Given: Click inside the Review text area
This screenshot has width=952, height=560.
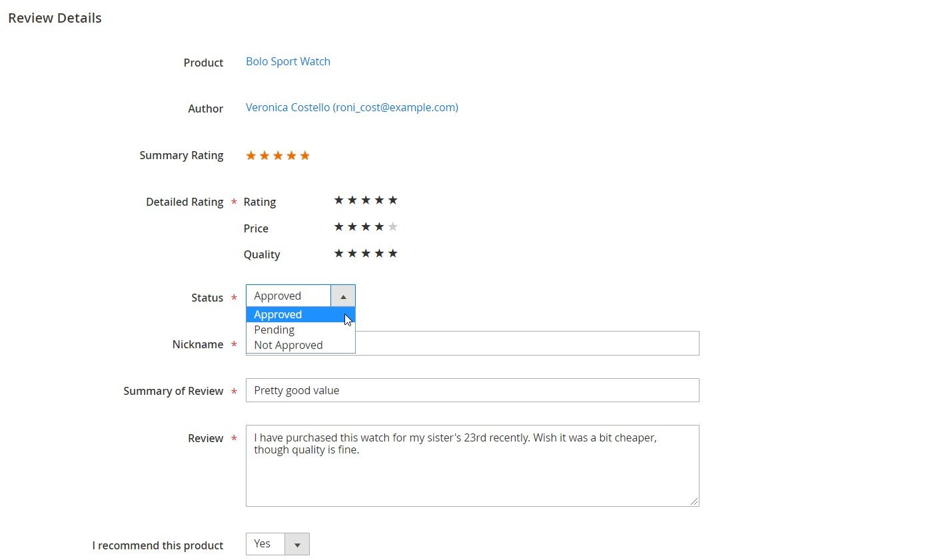Looking at the screenshot, I should pyautogui.click(x=472, y=465).
